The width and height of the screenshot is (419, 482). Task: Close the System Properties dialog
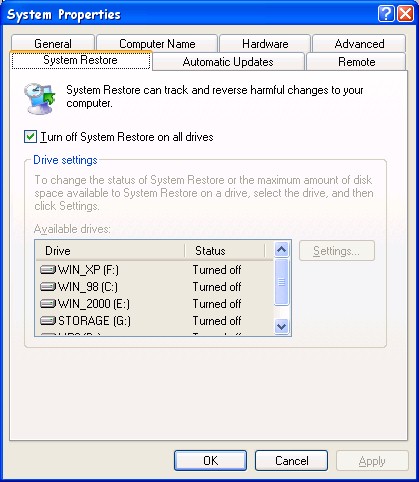tap(406, 14)
